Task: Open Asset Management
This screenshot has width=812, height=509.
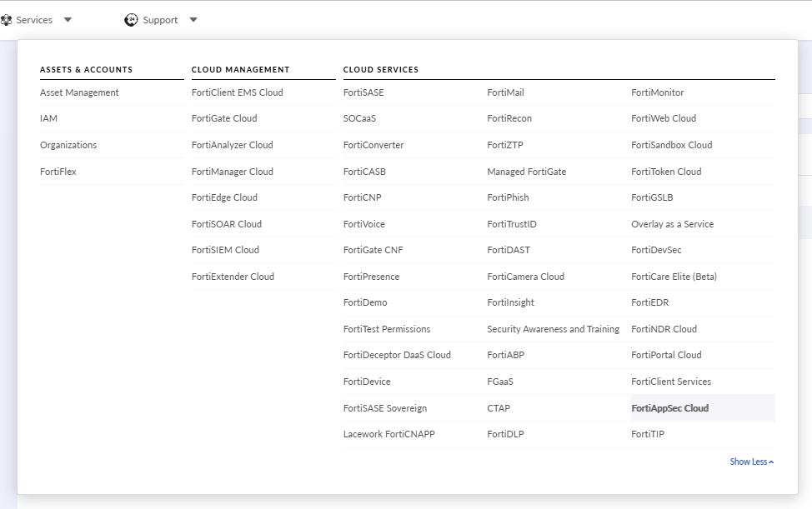Action: pyautogui.click(x=79, y=92)
